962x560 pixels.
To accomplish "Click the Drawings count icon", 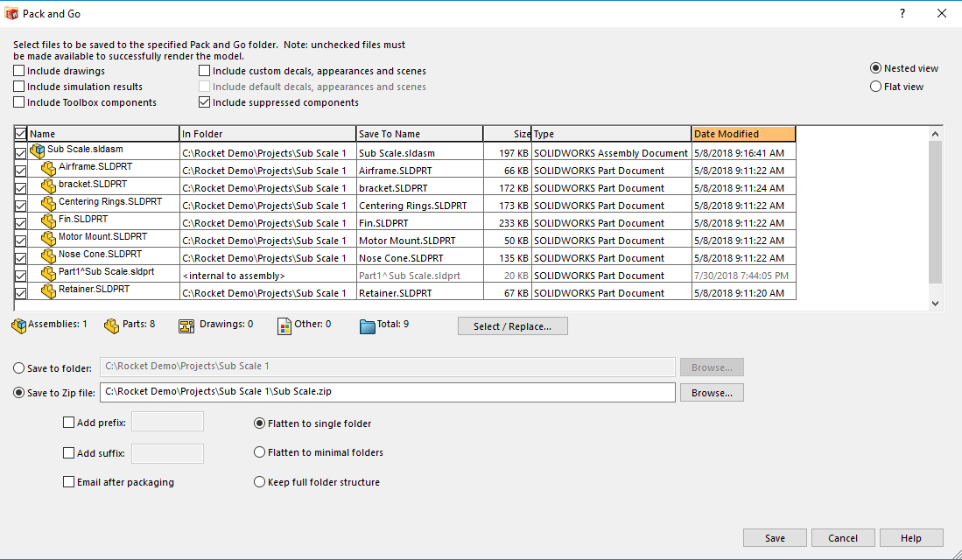I will [x=186, y=326].
